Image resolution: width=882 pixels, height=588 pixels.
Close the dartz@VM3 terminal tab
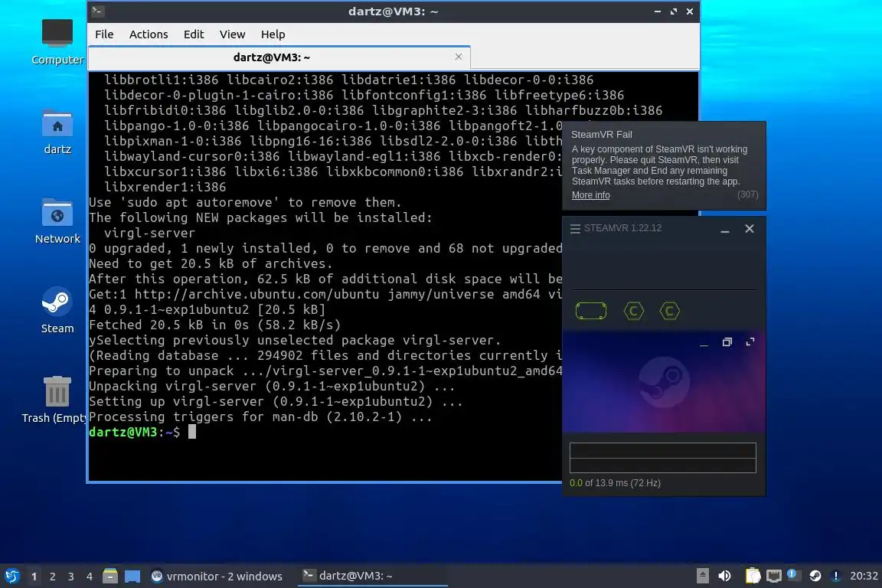[x=459, y=57]
